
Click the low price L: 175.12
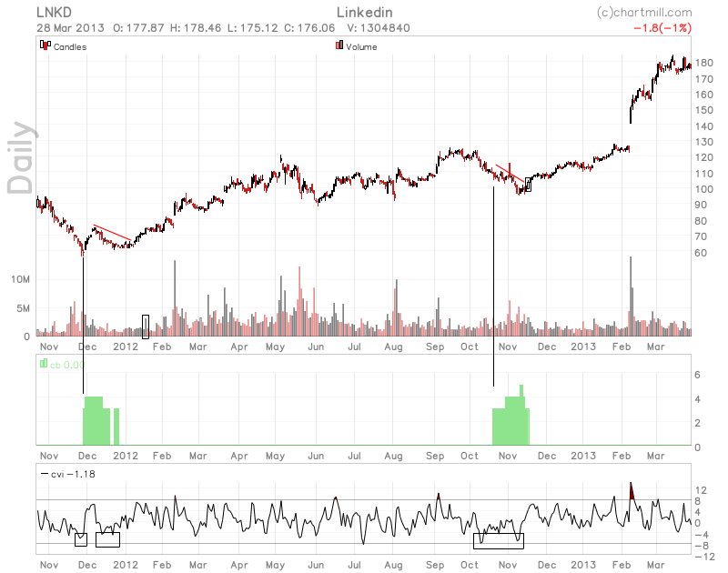(x=253, y=28)
